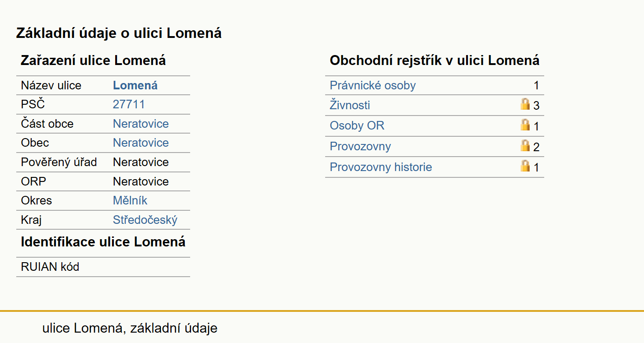Open the Mělník district link
644x343 pixels.
pyautogui.click(x=130, y=200)
